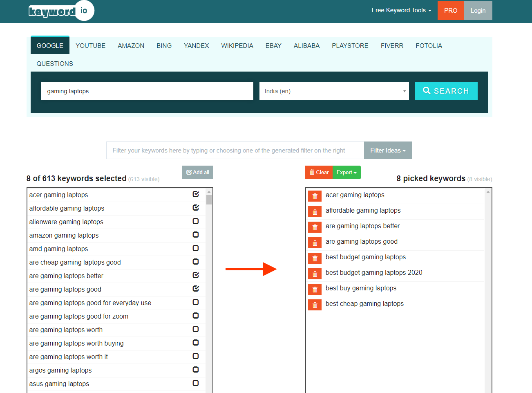
Task: Click 'are cheap gaming laptops good' keyword text
Action: (x=75, y=263)
